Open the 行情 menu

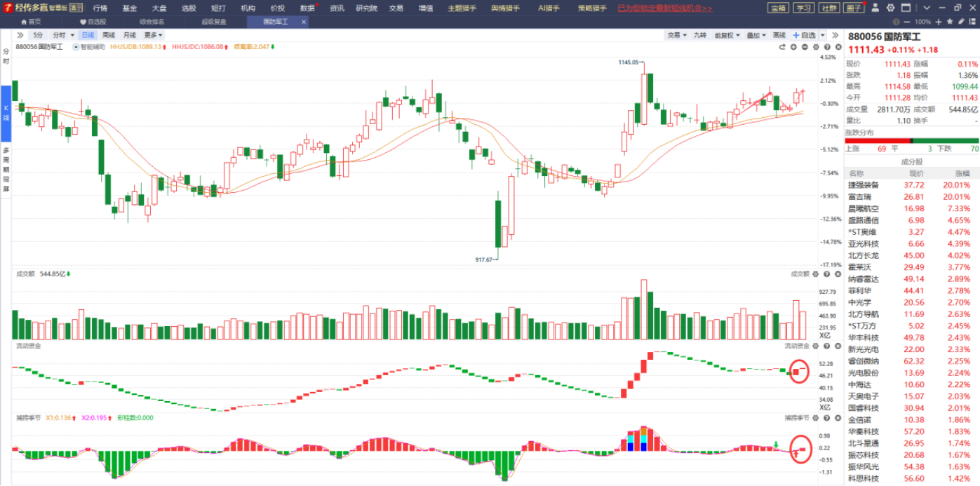[x=100, y=8]
